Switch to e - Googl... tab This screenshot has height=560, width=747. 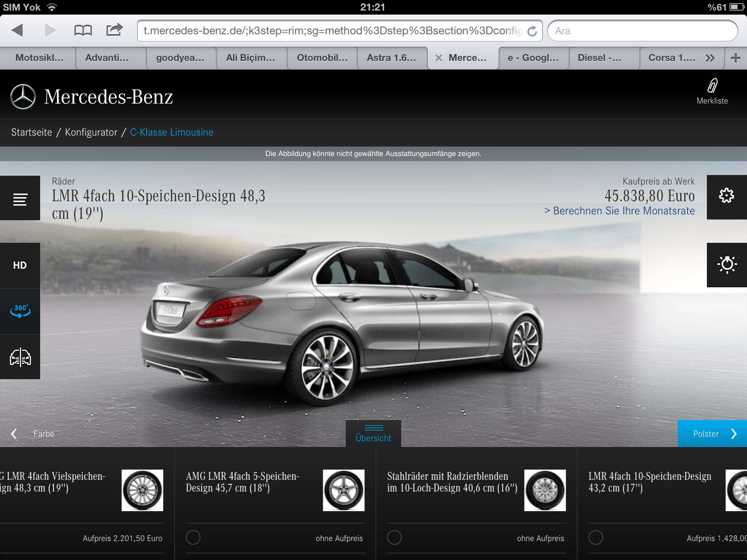pos(533,58)
